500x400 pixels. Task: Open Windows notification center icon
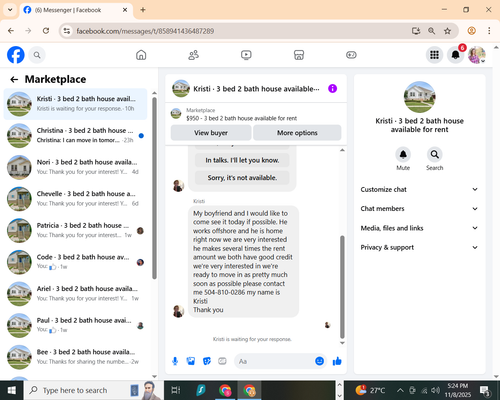point(485,390)
